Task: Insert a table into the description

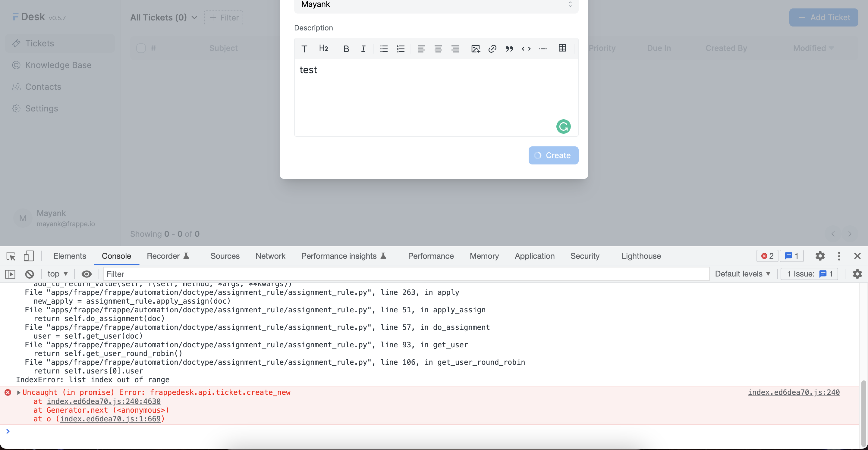Action: point(562,48)
